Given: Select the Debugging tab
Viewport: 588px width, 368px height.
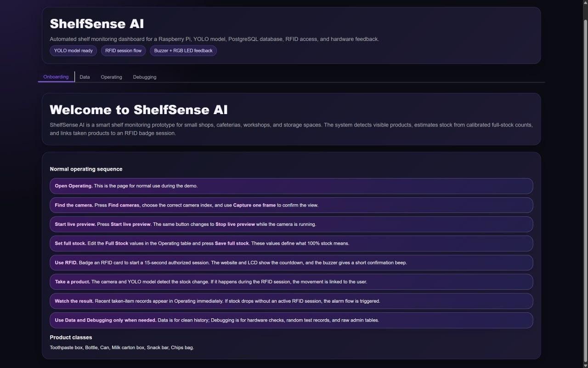Looking at the screenshot, I should 145,77.
